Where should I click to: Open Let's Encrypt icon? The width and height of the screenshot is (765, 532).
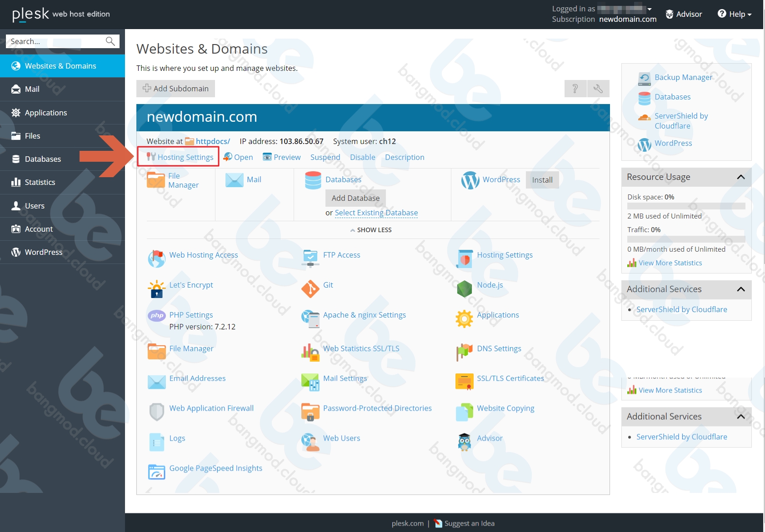156,289
